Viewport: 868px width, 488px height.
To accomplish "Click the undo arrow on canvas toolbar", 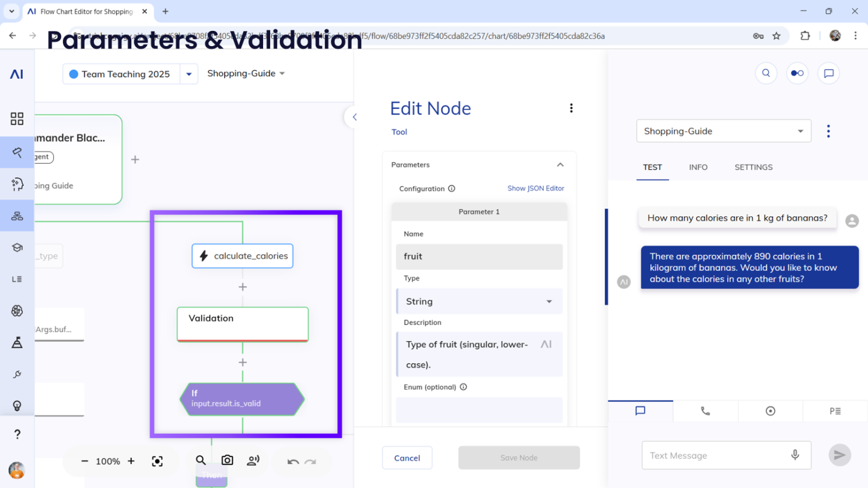I will 293,460.
